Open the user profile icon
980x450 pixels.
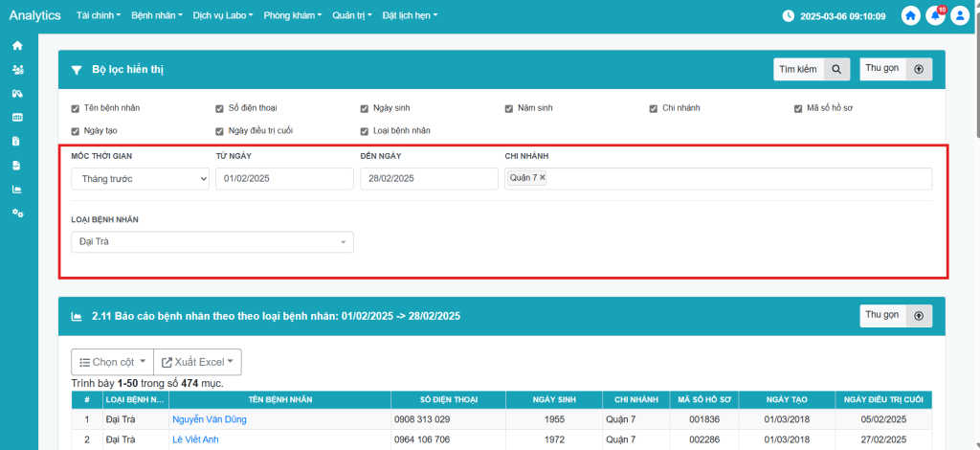tap(960, 16)
